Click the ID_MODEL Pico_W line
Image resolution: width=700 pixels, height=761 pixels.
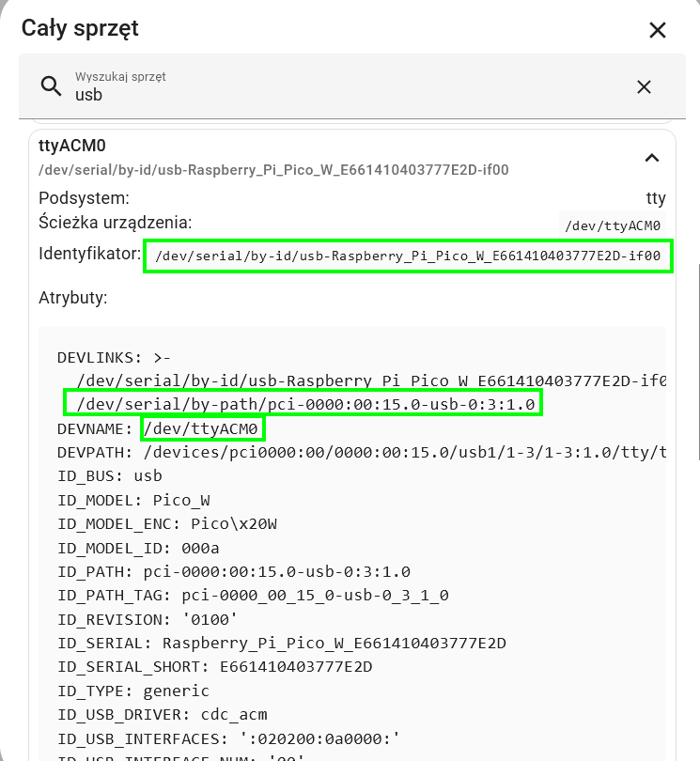coord(133,500)
